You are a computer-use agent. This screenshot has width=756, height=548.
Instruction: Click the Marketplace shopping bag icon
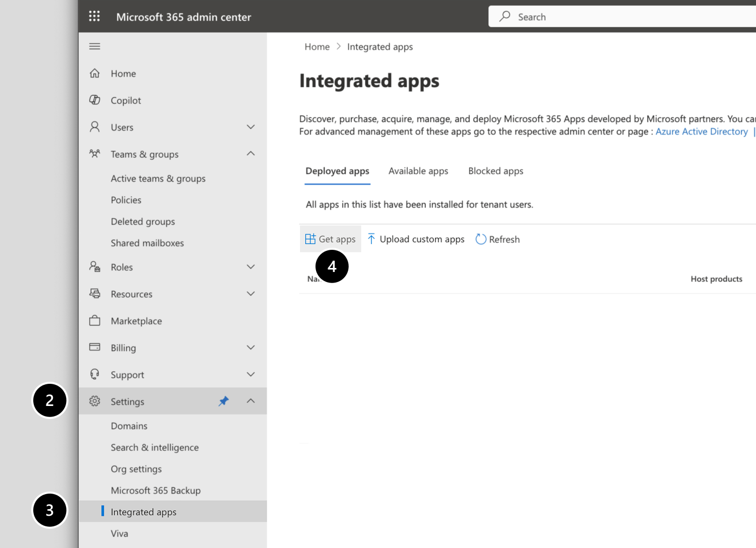click(95, 320)
